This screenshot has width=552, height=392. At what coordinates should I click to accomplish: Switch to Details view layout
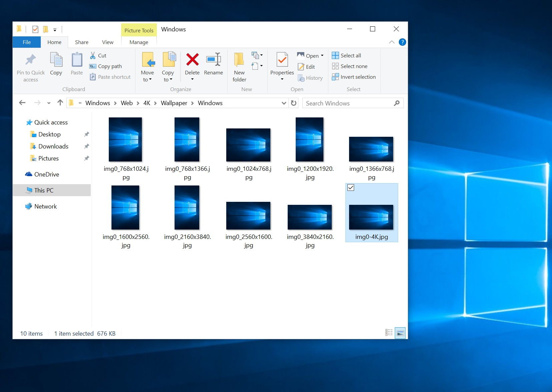click(x=389, y=333)
